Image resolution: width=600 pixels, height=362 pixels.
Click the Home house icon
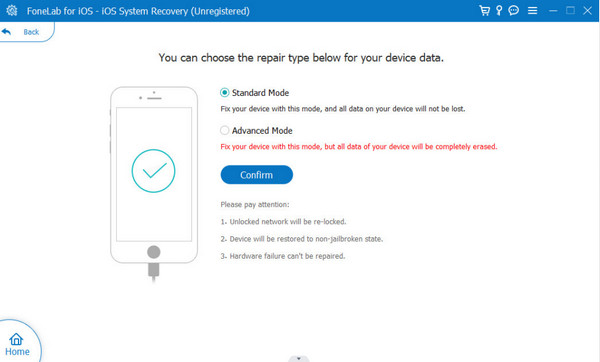[16, 339]
